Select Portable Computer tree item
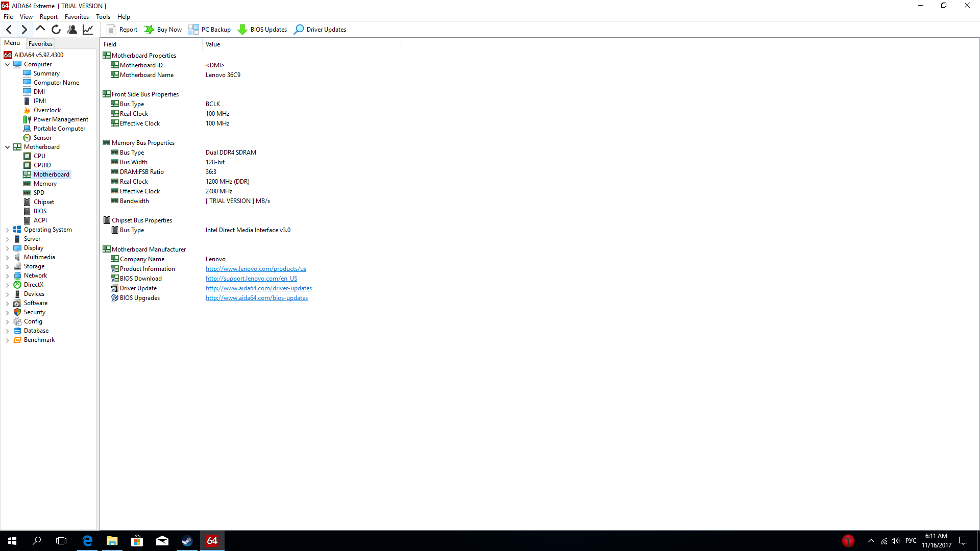The width and height of the screenshot is (980, 551). 59,129
